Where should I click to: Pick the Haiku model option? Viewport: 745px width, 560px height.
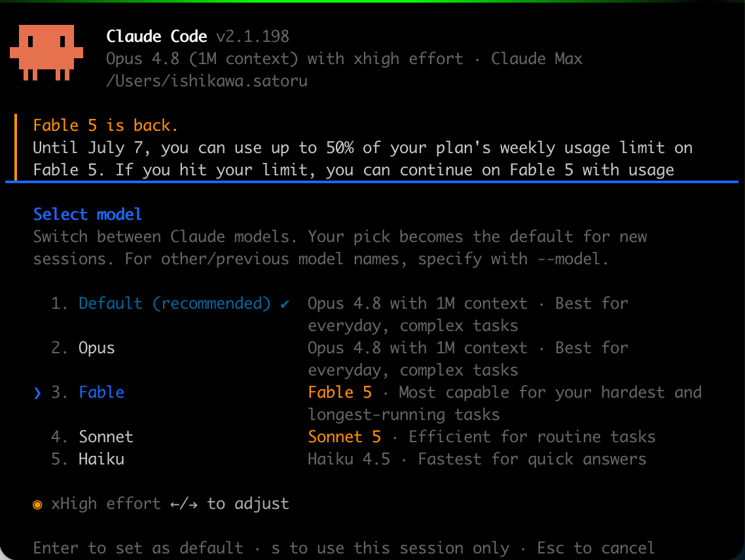pos(101,459)
